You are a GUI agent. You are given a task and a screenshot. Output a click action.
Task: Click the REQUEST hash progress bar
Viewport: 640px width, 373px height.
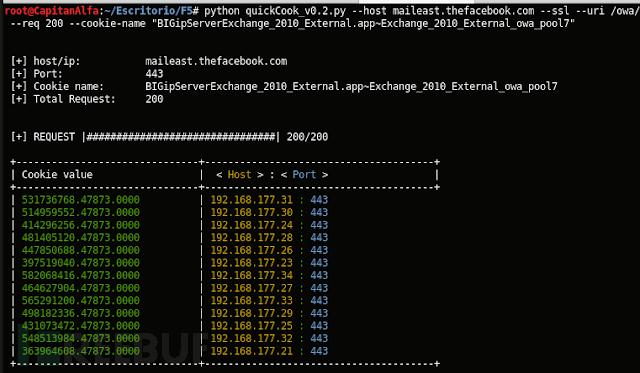[x=181, y=137]
